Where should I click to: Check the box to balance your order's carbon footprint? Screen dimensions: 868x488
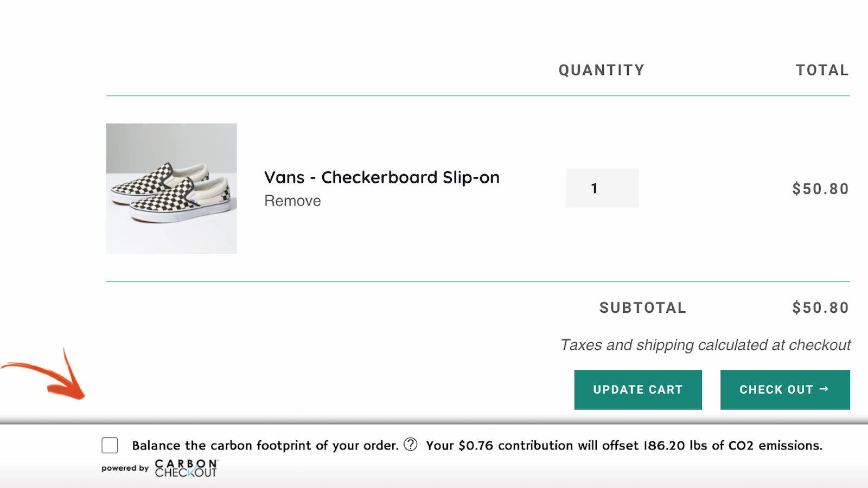pos(110,445)
